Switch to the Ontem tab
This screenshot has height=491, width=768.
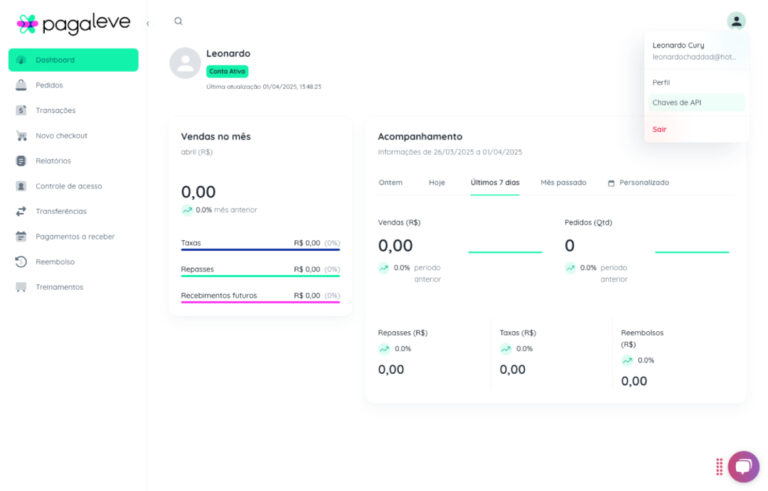[390, 183]
